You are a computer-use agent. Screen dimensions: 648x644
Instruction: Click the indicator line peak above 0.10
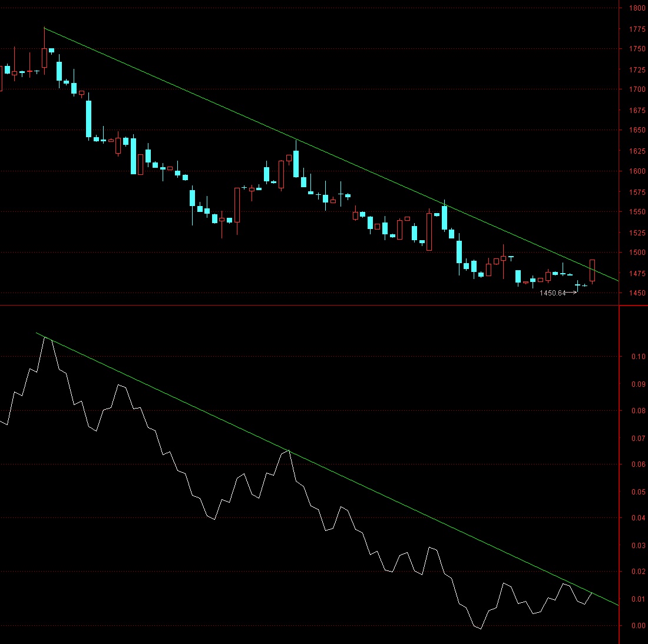[x=45, y=337]
